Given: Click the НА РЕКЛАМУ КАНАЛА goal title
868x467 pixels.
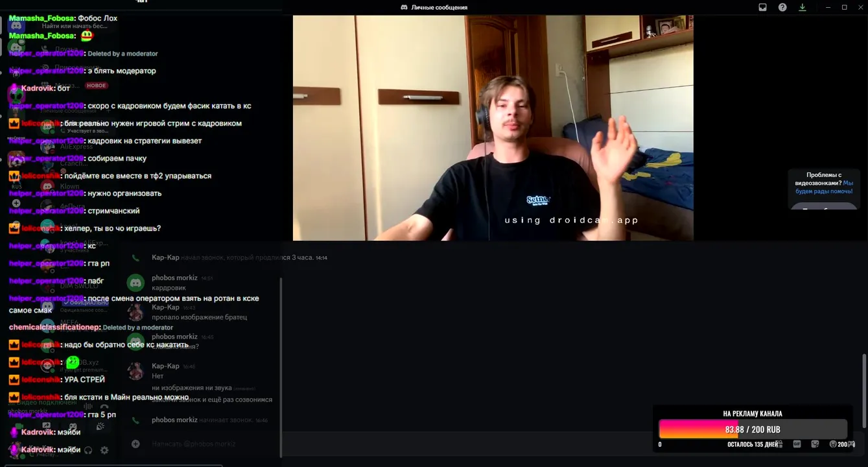Looking at the screenshot, I should [x=753, y=413].
